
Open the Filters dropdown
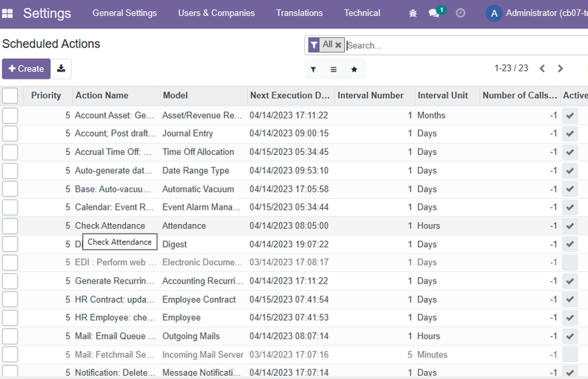click(313, 69)
